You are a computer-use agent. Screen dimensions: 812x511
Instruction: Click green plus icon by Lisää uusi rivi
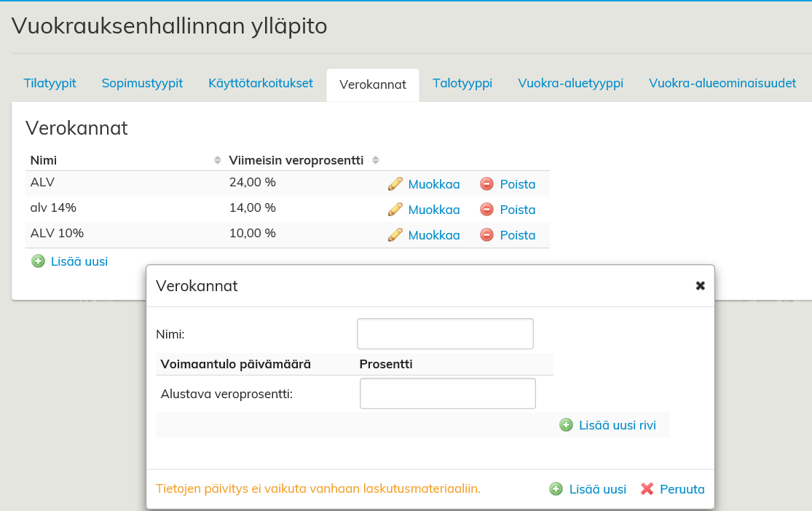pyautogui.click(x=566, y=425)
